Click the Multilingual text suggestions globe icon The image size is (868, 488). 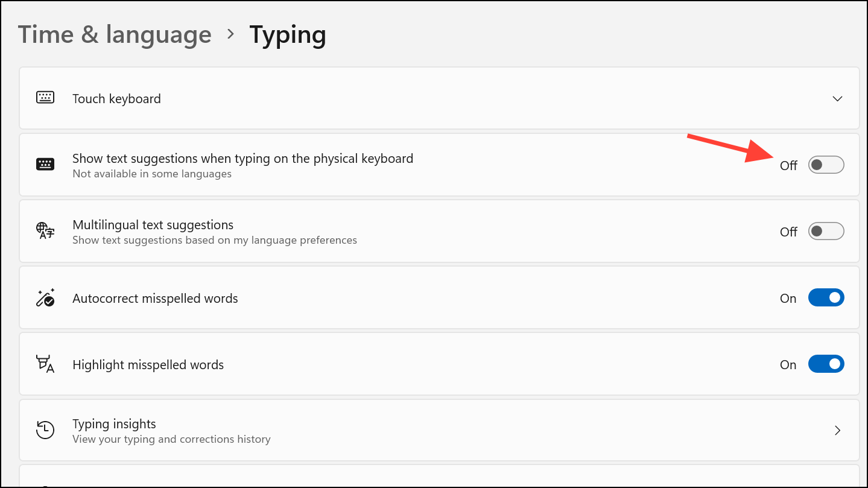point(45,230)
